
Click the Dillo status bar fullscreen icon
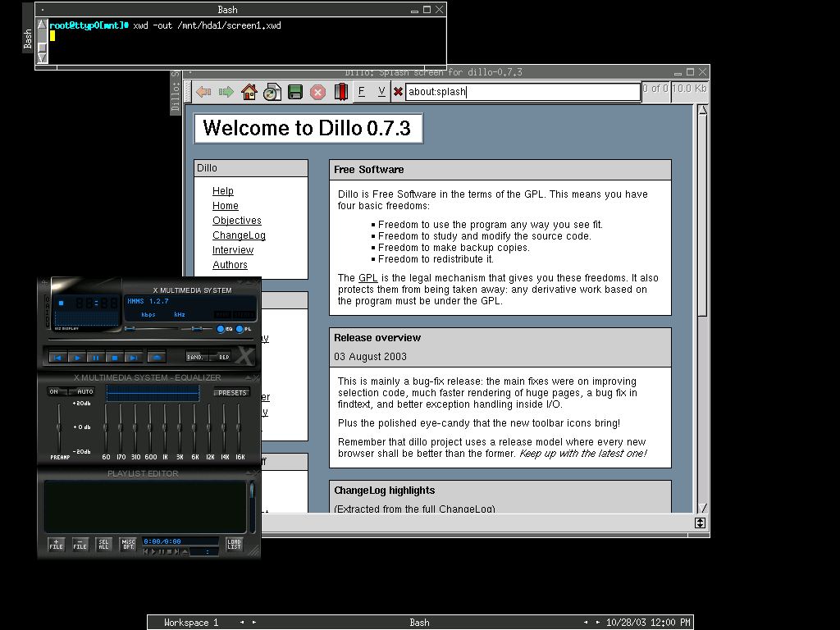[701, 523]
